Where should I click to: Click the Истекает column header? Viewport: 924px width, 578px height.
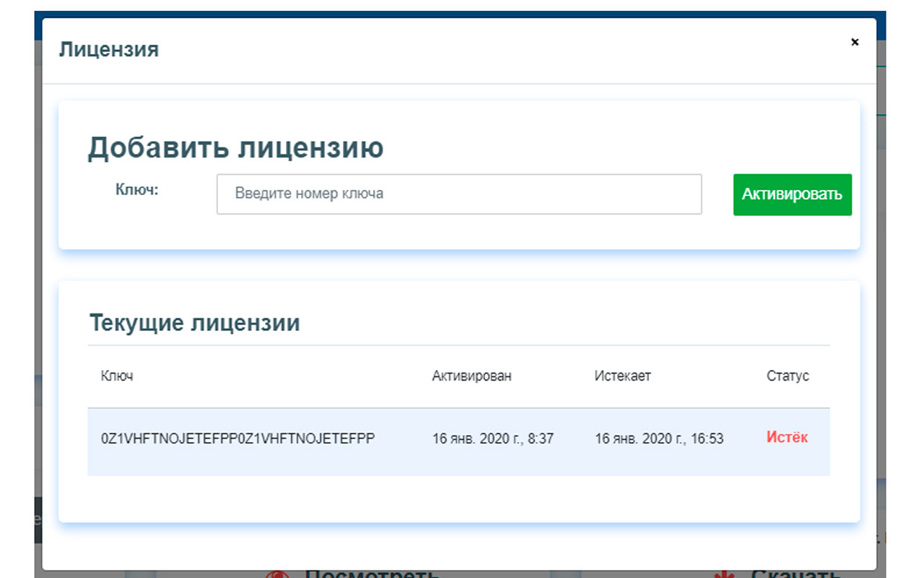click(622, 376)
